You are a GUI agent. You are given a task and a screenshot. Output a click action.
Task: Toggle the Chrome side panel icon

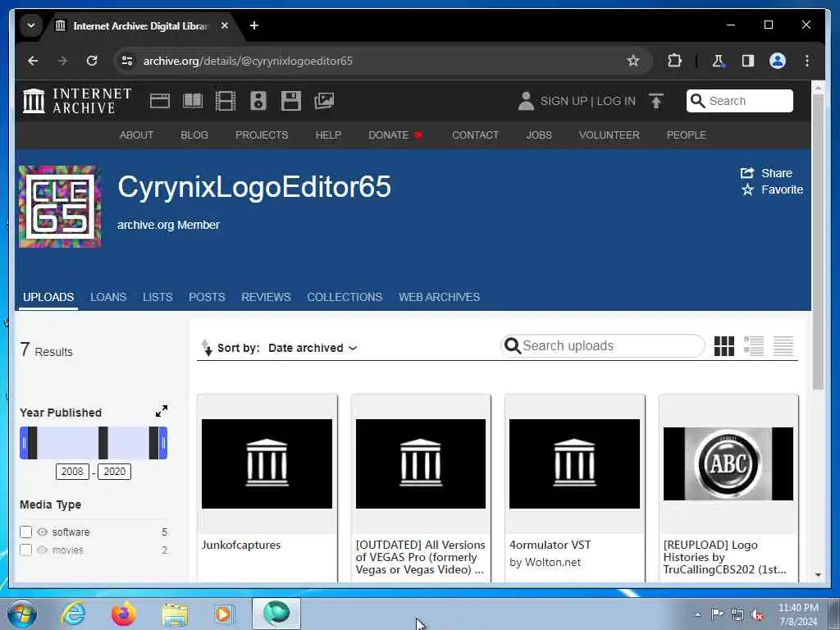point(748,61)
